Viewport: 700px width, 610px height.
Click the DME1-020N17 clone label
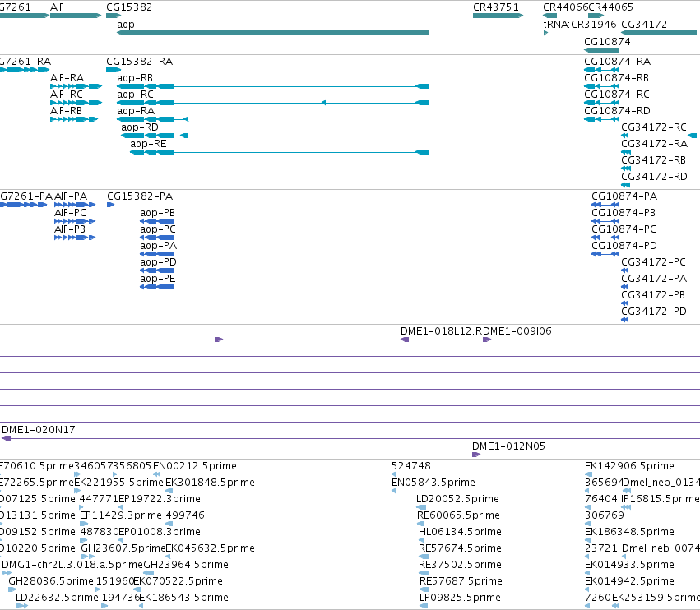point(39,431)
